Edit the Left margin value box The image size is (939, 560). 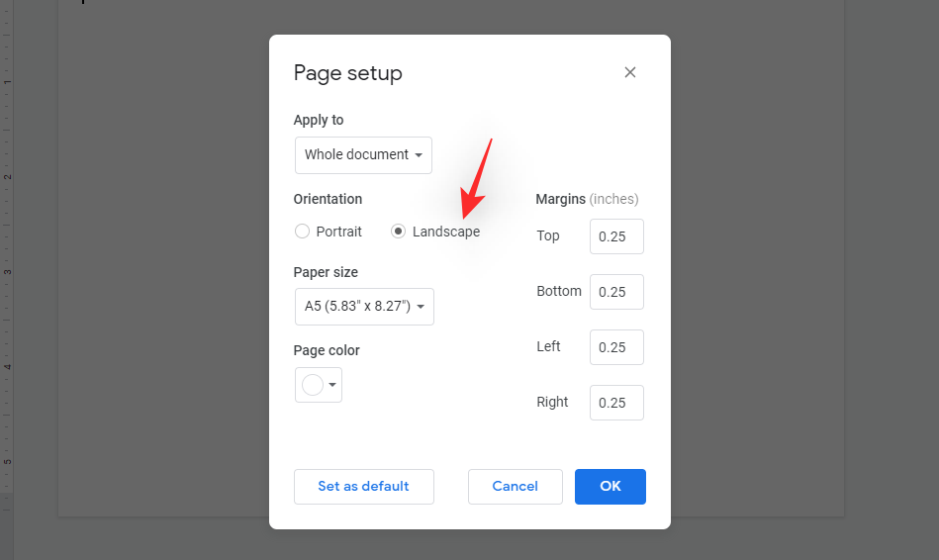[x=616, y=347]
